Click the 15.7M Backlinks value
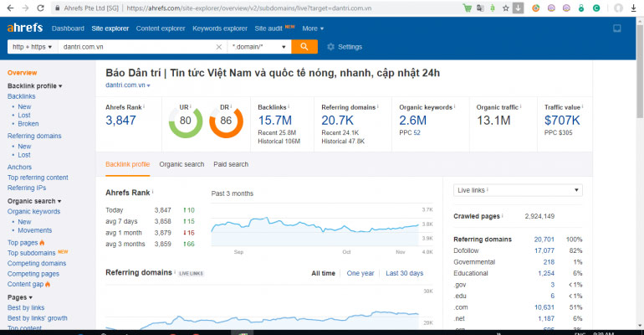Screen dimensions: 644x335 275,121
